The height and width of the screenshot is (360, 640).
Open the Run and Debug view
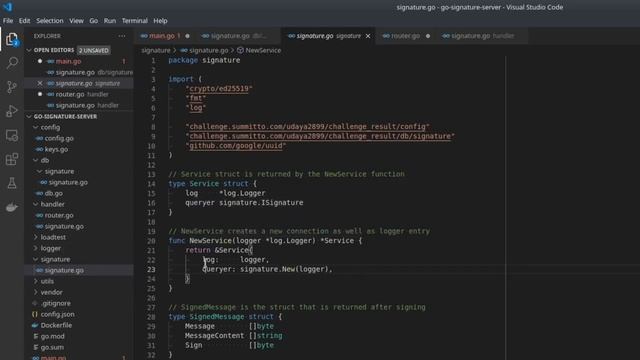[12, 111]
